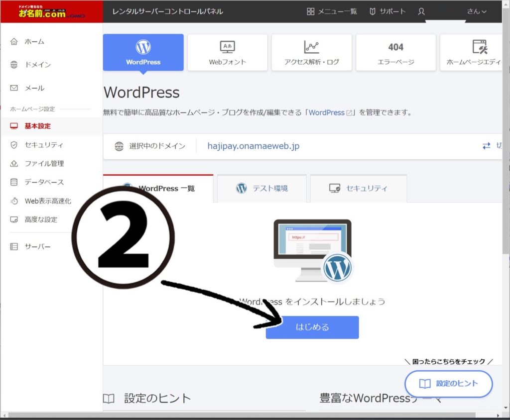Open the 404 error page tile
This screenshot has width=510, height=420.
tap(395, 52)
